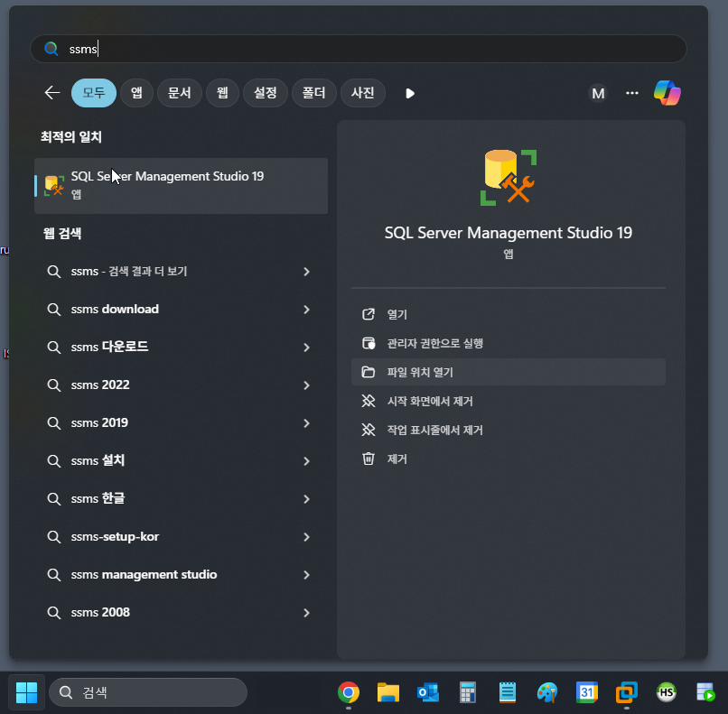Choose 파일 위치 열기

click(509, 372)
